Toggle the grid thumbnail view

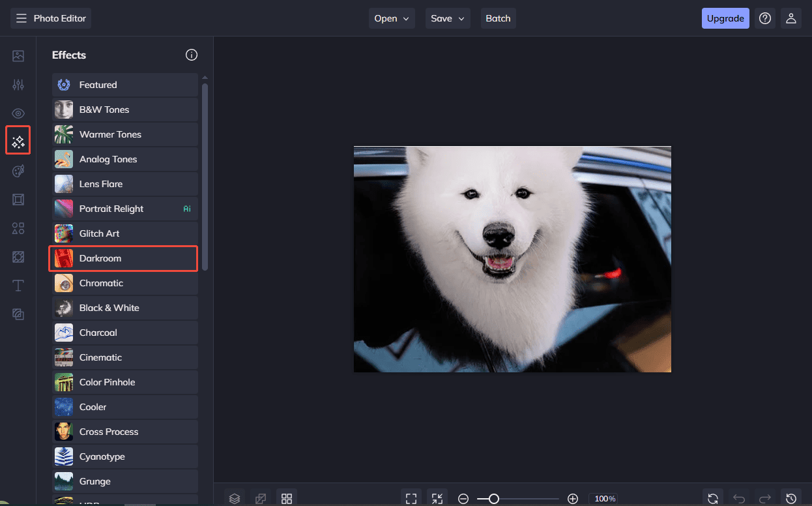[x=287, y=498]
